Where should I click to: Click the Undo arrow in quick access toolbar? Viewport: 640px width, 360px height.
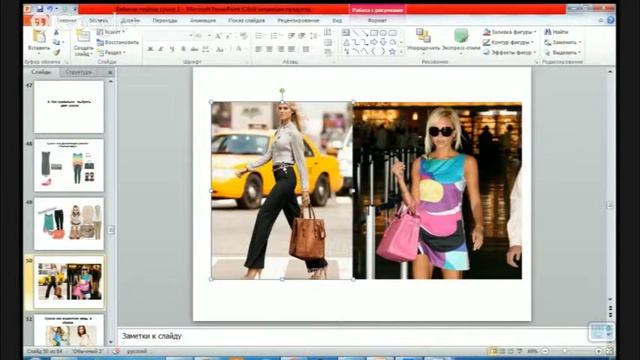[50, 9]
